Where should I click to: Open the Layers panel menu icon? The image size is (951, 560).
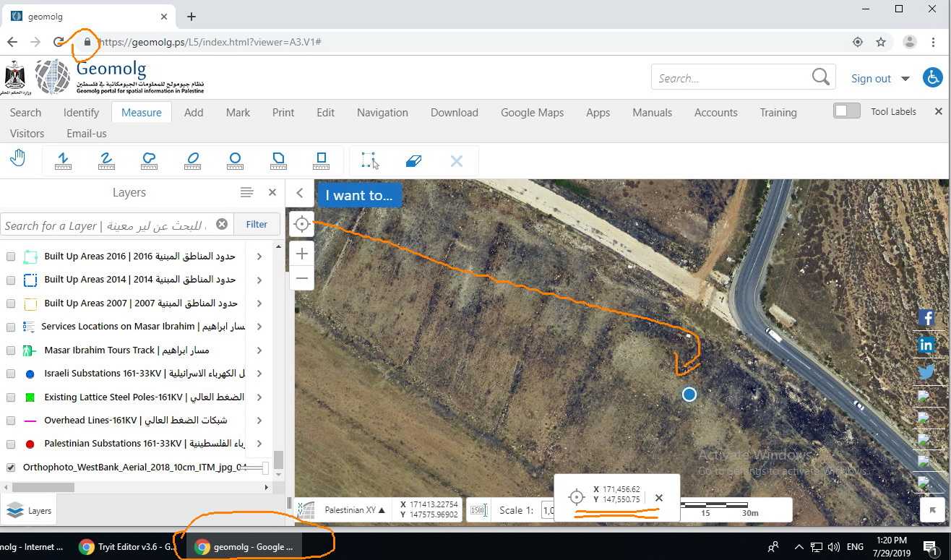tap(247, 192)
